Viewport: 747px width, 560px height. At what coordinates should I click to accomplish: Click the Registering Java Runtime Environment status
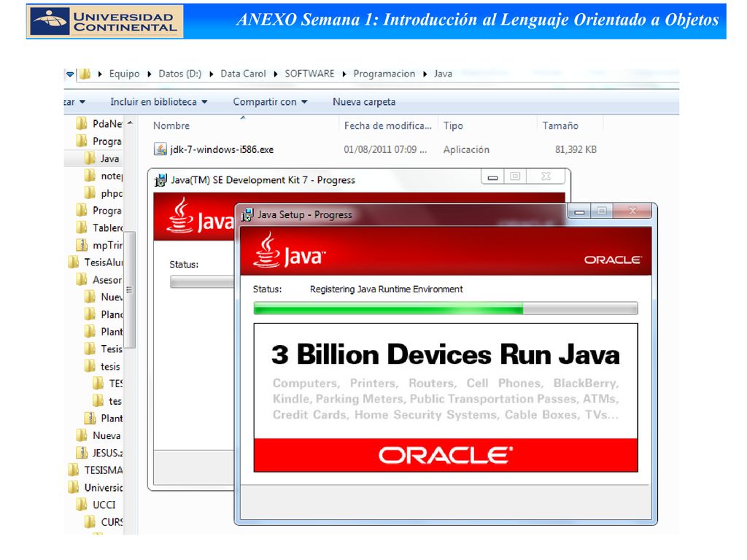(387, 289)
